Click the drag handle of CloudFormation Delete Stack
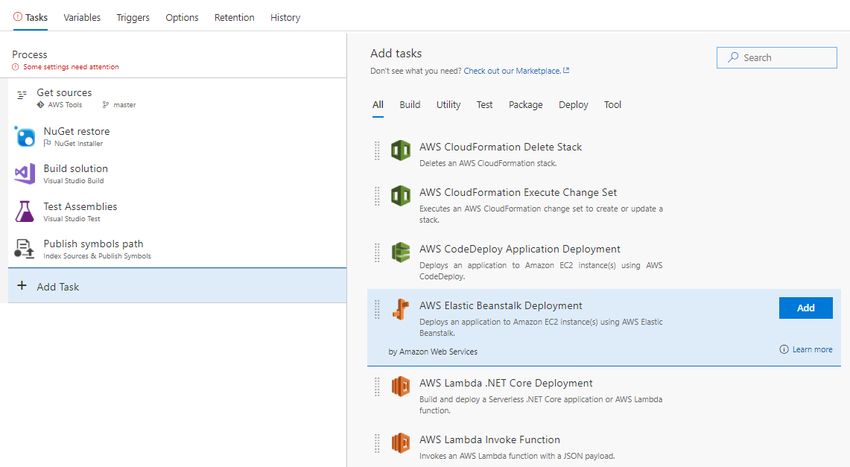 377,151
